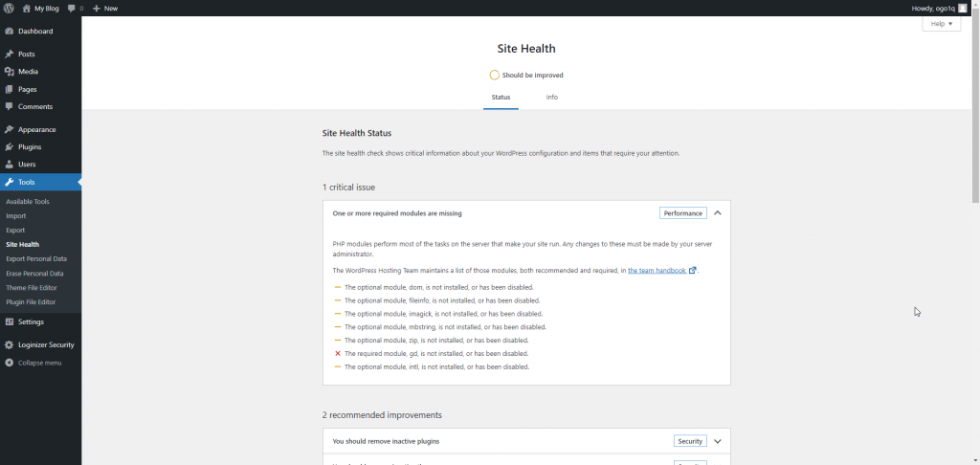This screenshot has height=465, width=980.
Task: Go to Erase Personal Data
Action: [x=35, y=274]
